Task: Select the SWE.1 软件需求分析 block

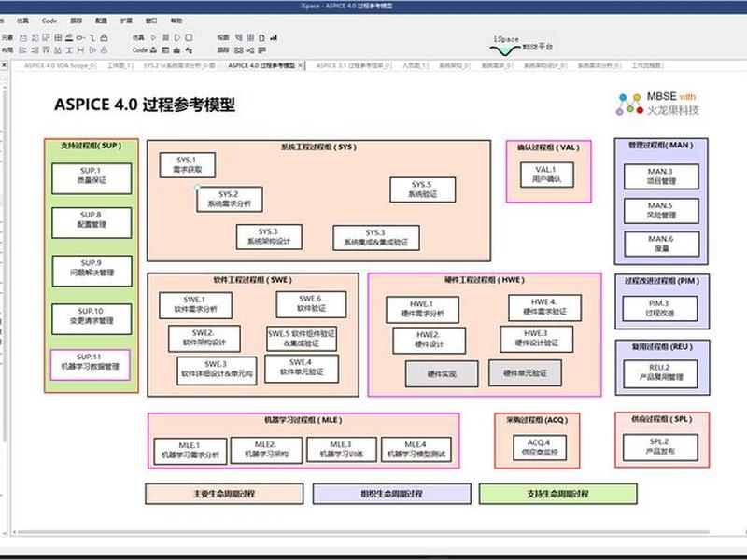Action: pos(196,305)
